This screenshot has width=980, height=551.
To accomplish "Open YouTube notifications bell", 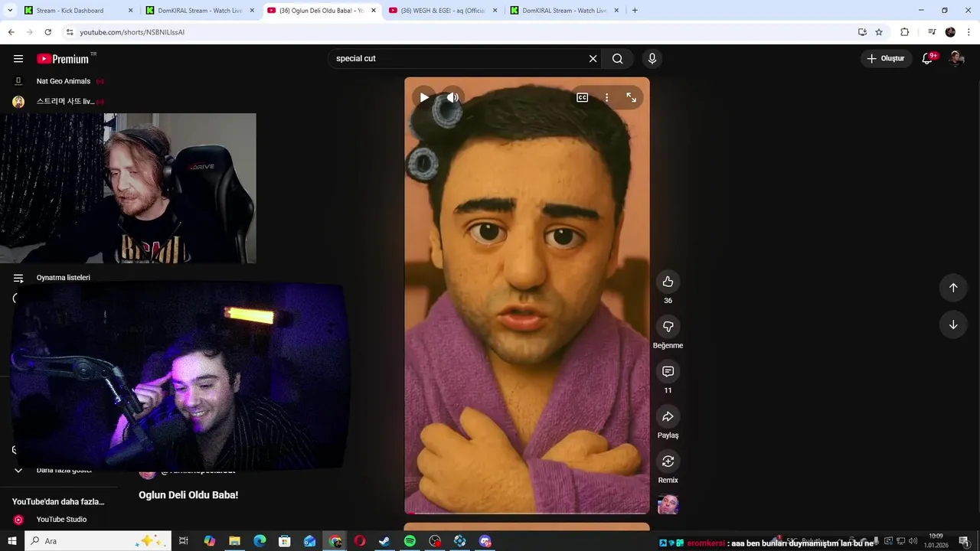I will pyautogui.click(x=927, y=59).
